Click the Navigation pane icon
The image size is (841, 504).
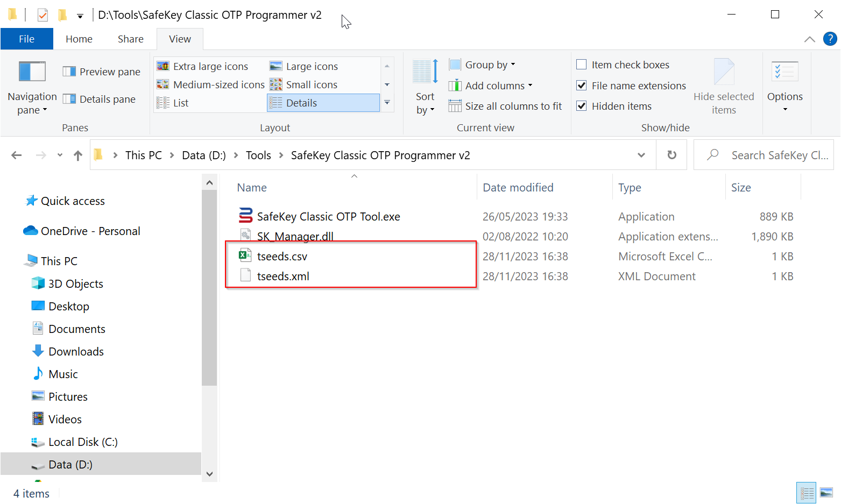pyautogui.click(x=32, y=72)
